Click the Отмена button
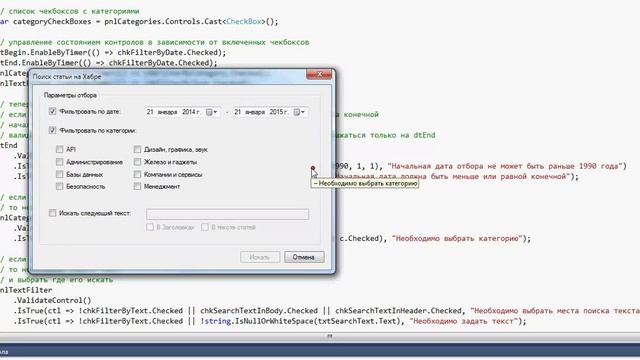The width and height of the screenshot is (640, 360). (x=304, y=257)
